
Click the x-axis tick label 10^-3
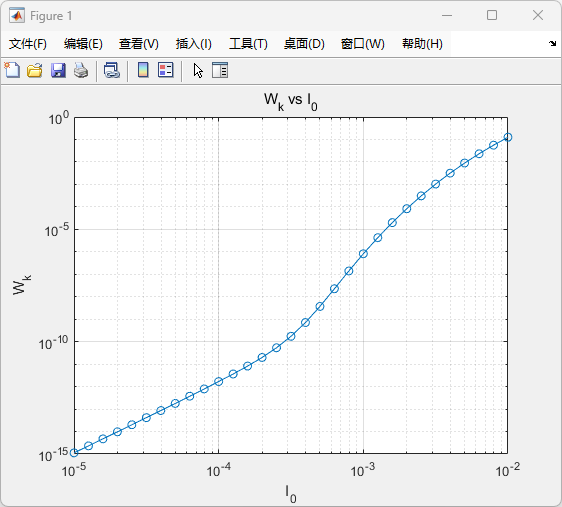[363, 470]
